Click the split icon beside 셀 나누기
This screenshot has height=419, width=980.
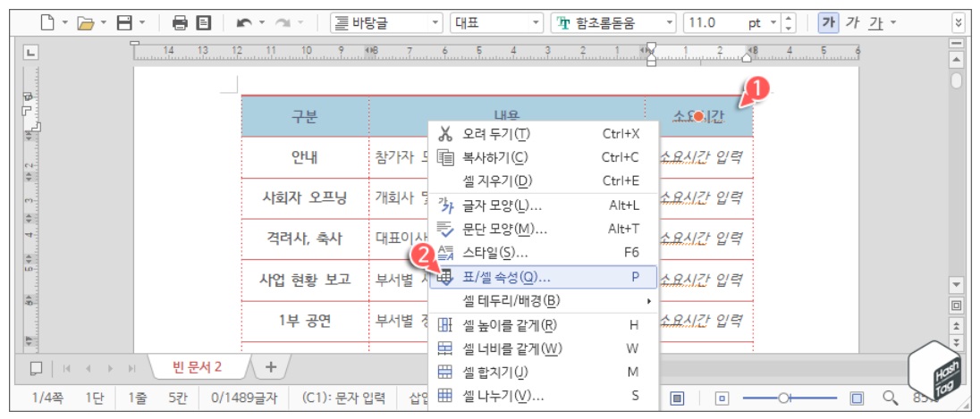[x=445, y=396]
